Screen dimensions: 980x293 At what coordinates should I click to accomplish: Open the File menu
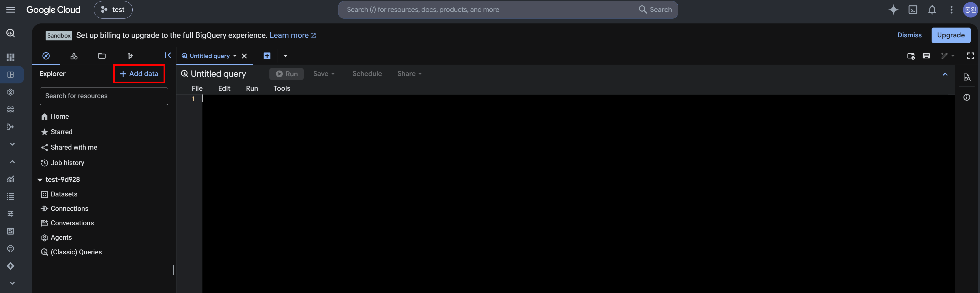tap(197, 88)
